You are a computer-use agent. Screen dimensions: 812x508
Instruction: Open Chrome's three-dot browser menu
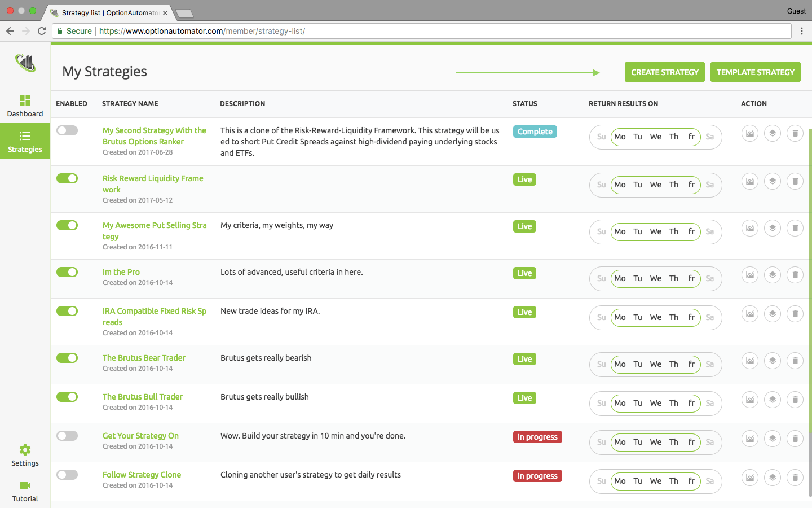[x=802, y=31]
